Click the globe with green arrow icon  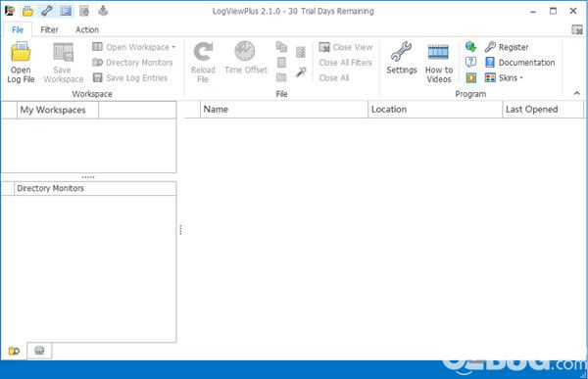[x=470, y=47]
